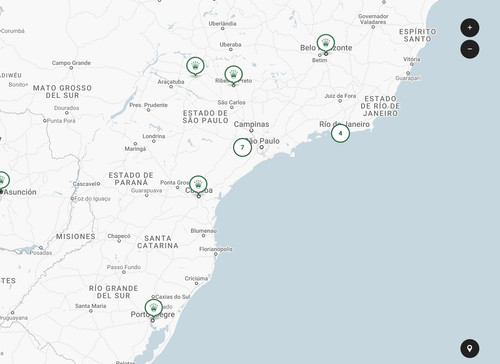The image size is (500, 364).
Task: Click the ESTADO DE SÃO PAULO label
Action: (x=205, y=117)
